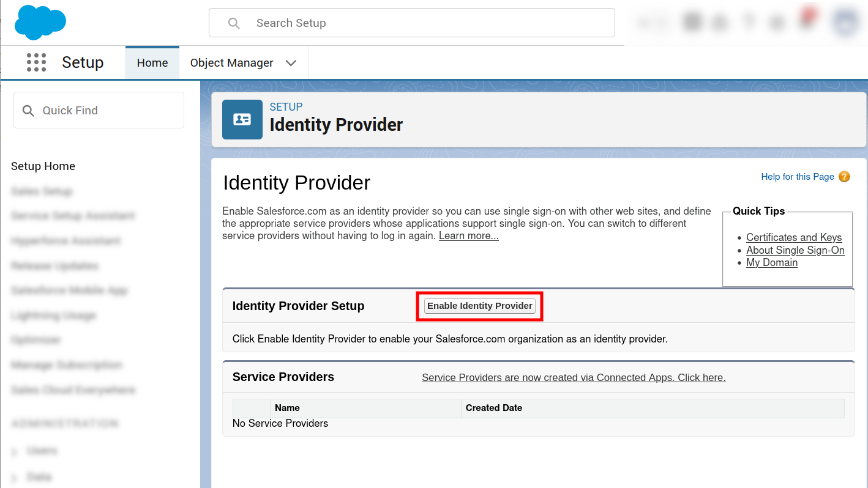Click the Identity Provider ID card icon
This screenshot has width=868, height=488.
[x=242, y=119]
